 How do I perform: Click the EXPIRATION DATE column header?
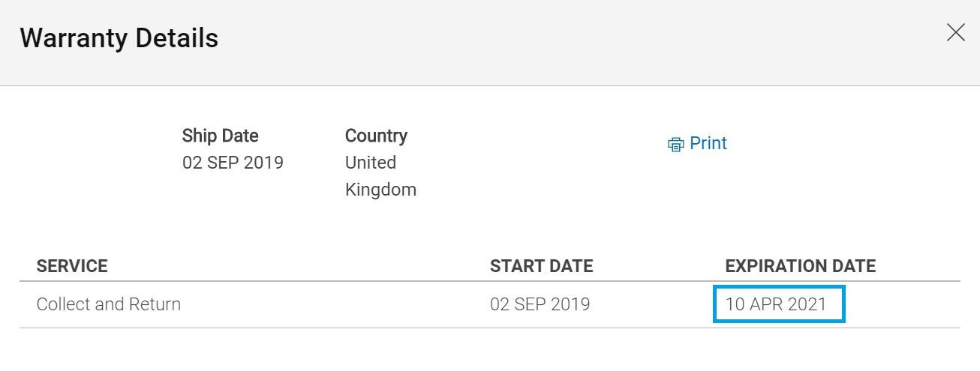pos(800,265)
